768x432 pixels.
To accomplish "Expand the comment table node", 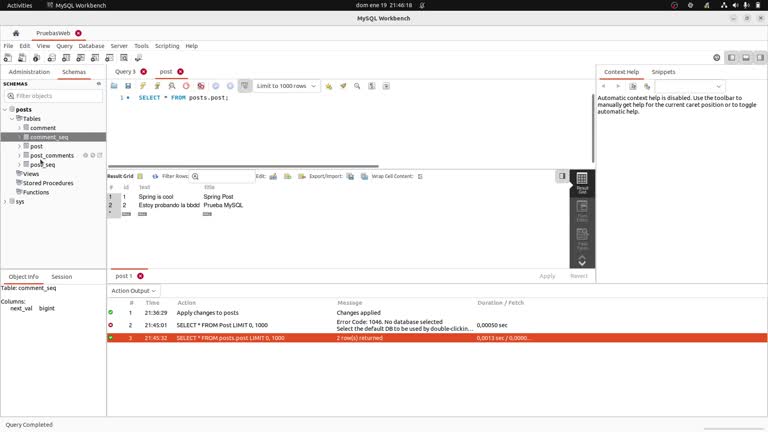I will pyautogui.click(x=20, y=128).
